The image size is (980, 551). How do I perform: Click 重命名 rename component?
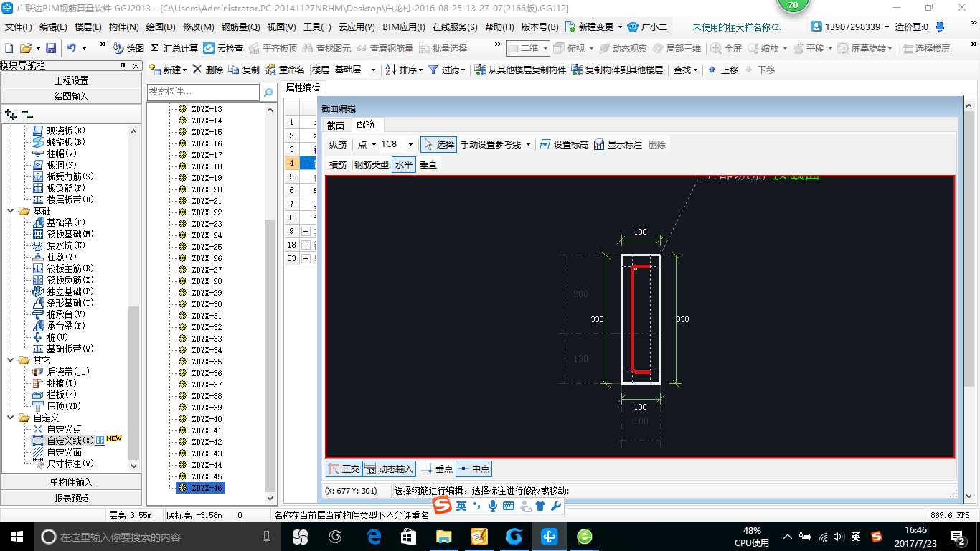285,70
